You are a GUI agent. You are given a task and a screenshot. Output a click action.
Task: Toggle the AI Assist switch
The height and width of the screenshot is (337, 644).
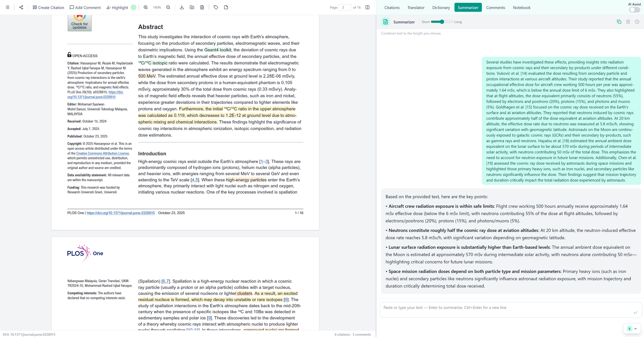tap(634, 10)
